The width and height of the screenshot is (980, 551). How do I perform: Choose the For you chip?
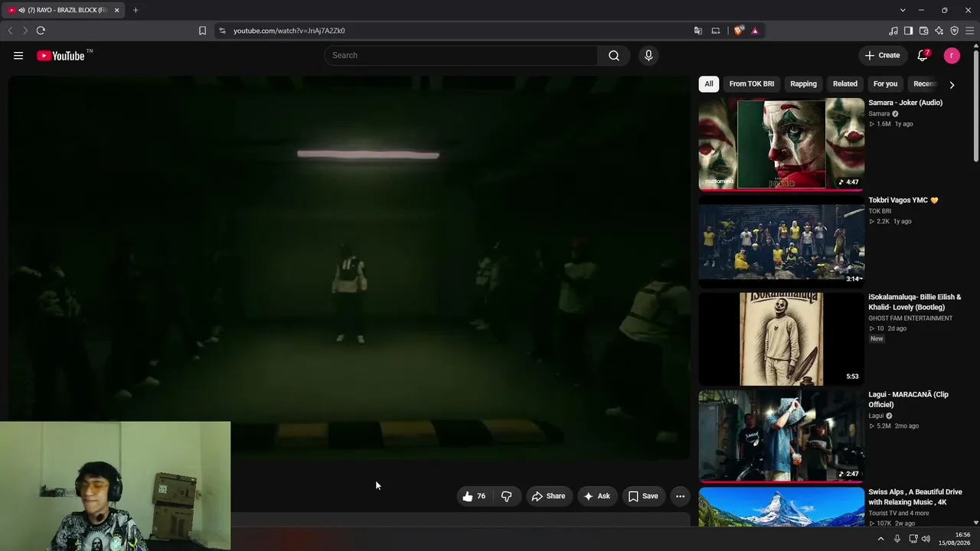pyautogui.click(x=885, y=84)
